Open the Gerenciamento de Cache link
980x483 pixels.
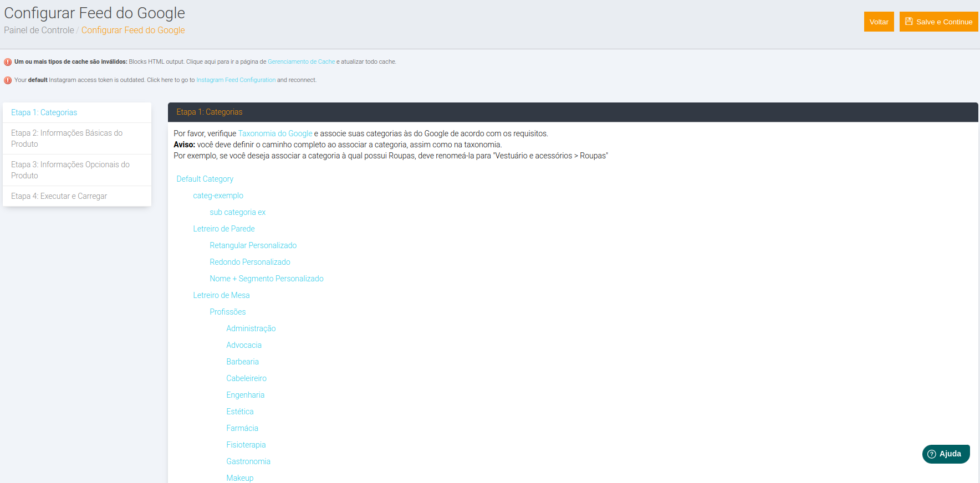[x=301, y=62]
